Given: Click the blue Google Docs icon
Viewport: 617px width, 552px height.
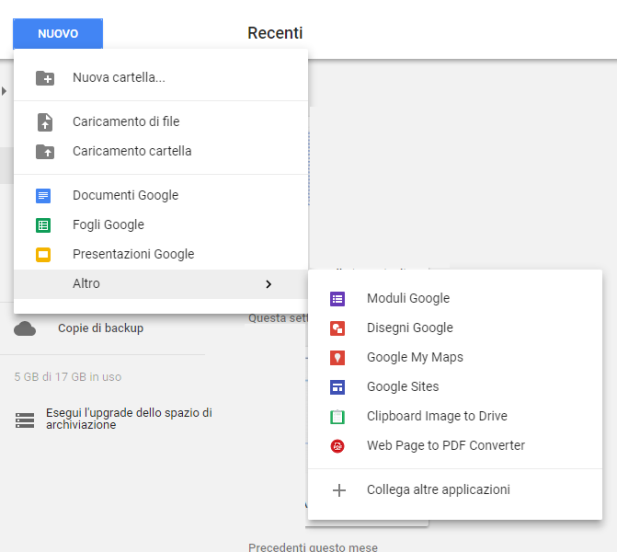Looking at the screenshot, I should tap(43, 196).
